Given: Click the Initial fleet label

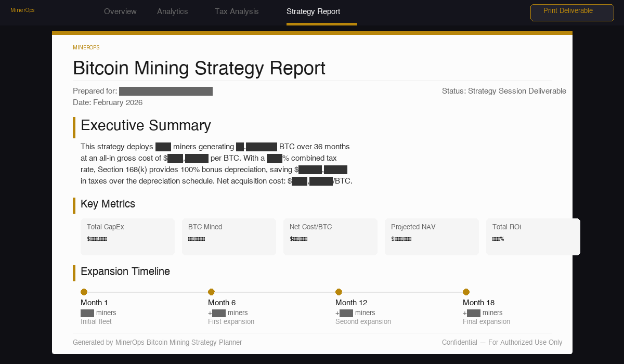Looking at the screenshot, I should tap(96, 321).
